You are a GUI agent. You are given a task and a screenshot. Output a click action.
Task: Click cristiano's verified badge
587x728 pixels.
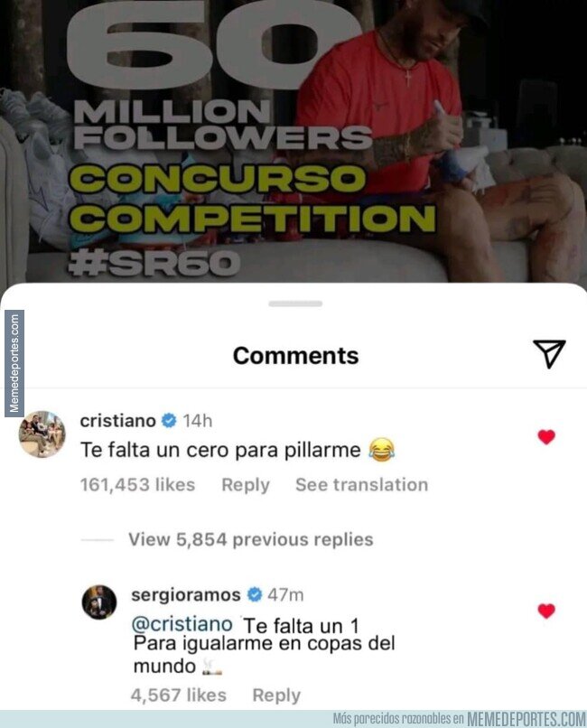click(x=169, y=421)
